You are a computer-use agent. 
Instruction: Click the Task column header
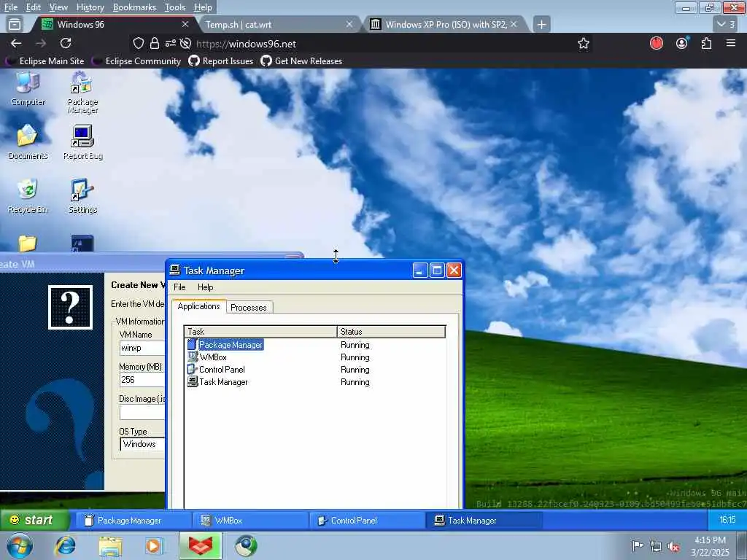click(260, 332)
